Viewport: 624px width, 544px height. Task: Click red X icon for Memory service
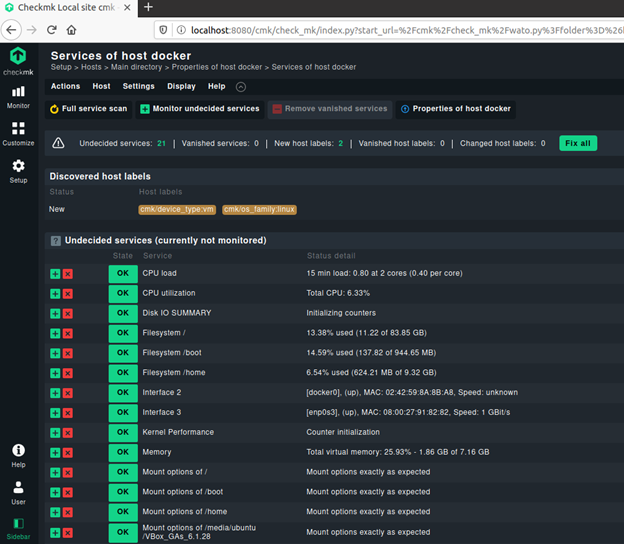pos(68,452)
